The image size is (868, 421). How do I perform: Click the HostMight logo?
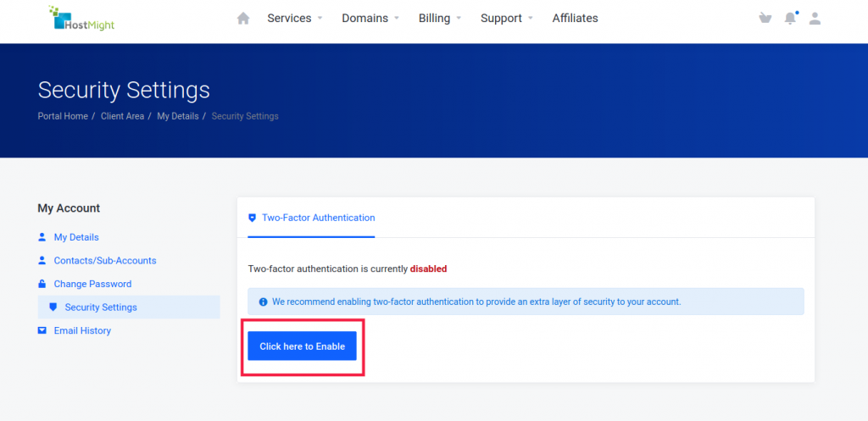[81, 19]
